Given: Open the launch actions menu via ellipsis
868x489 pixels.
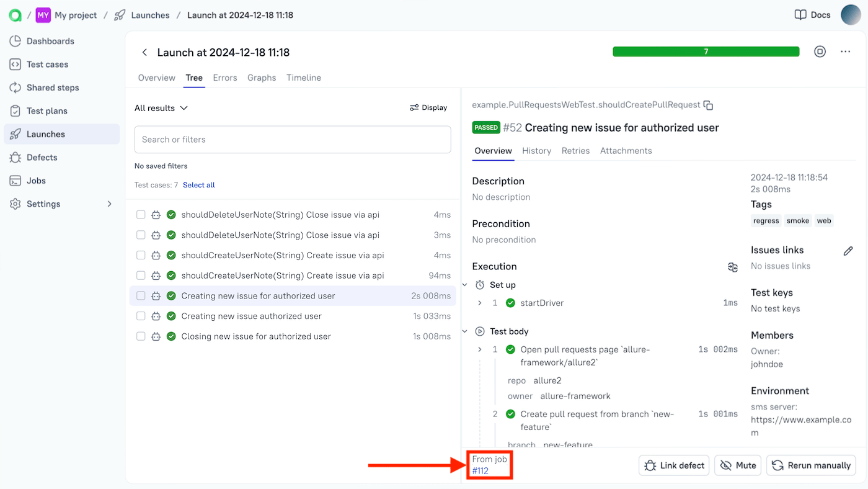Looking at the screenshot, I should click(845, 52).
